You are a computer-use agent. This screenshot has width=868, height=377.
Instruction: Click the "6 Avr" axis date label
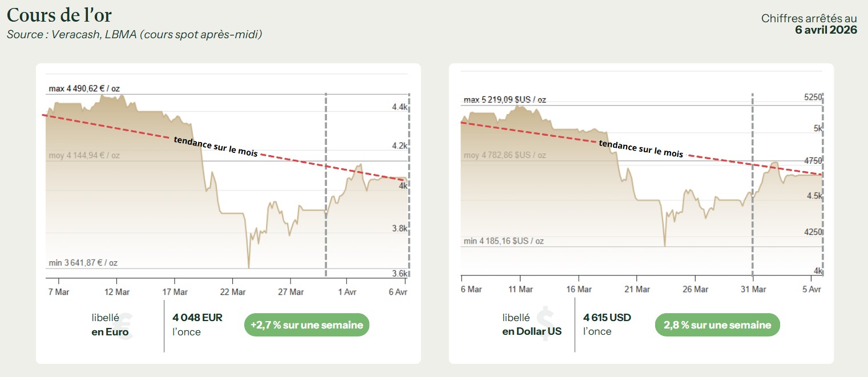coord(398,292)
